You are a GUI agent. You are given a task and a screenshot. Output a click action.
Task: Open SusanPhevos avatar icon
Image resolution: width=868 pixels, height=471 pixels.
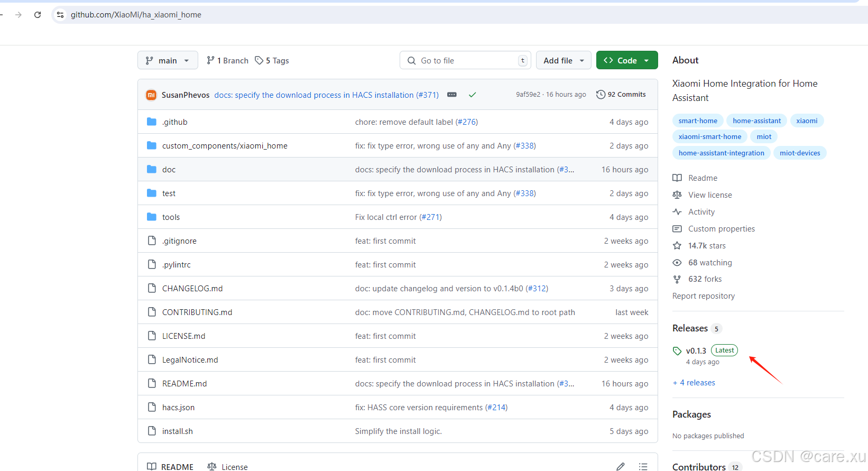[151, 95]
